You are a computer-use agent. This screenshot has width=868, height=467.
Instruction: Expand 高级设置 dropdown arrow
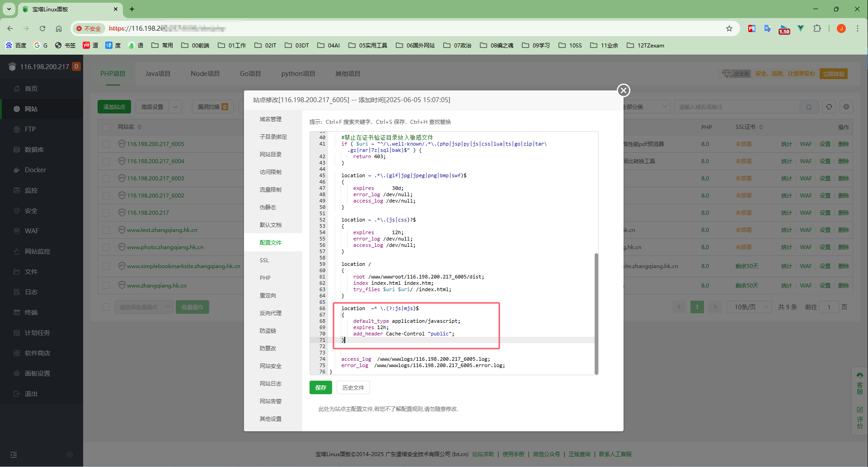coord(175,107)
